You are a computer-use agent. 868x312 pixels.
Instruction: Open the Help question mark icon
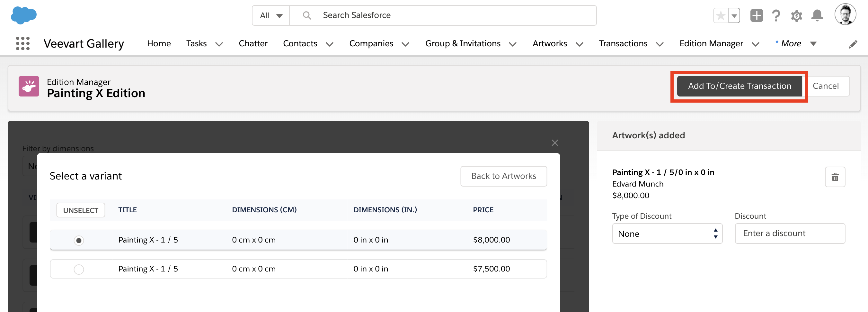coord(776,15)
